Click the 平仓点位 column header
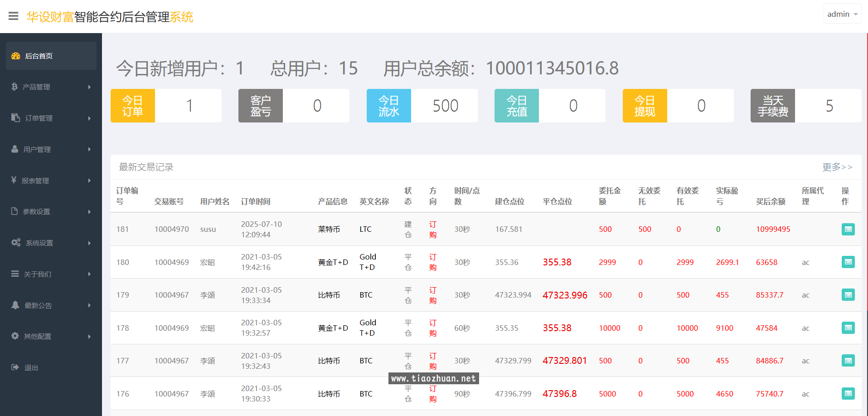The image size is (868, 416). 558,201
